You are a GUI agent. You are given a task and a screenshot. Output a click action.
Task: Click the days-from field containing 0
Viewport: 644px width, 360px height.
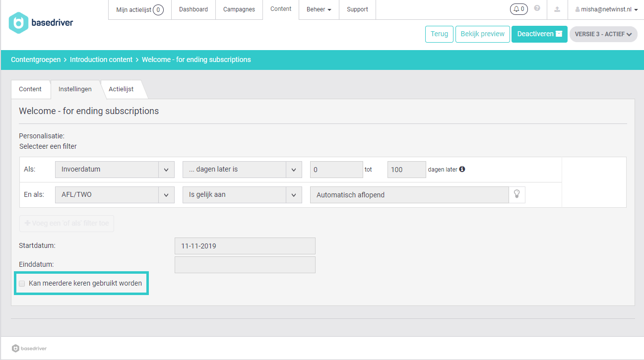[336, 169]
